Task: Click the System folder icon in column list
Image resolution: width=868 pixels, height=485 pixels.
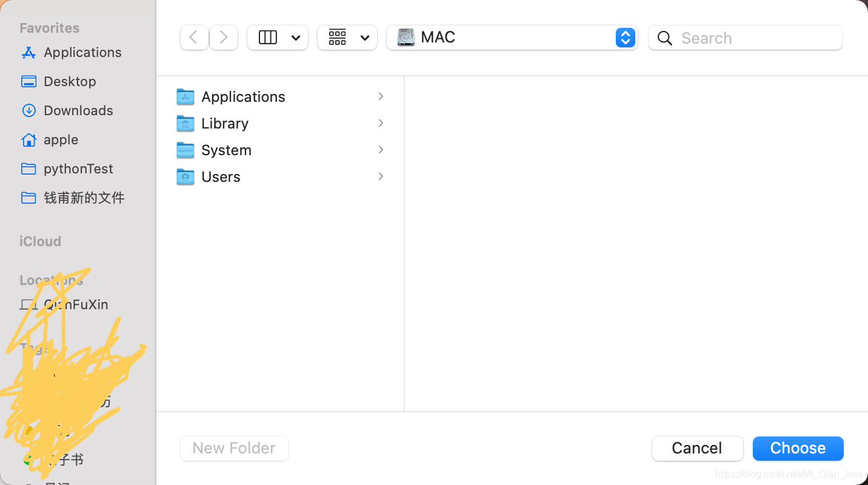Action: point(185,150)
